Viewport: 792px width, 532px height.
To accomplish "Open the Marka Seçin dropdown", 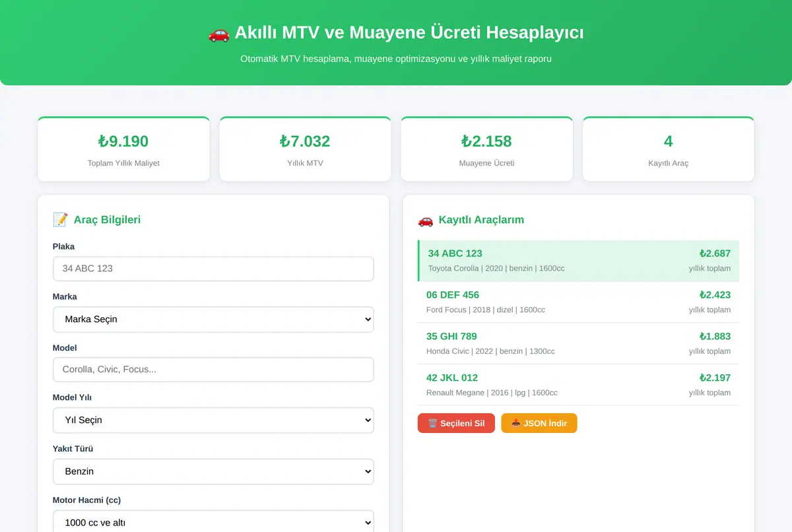I will coord(213,319).
